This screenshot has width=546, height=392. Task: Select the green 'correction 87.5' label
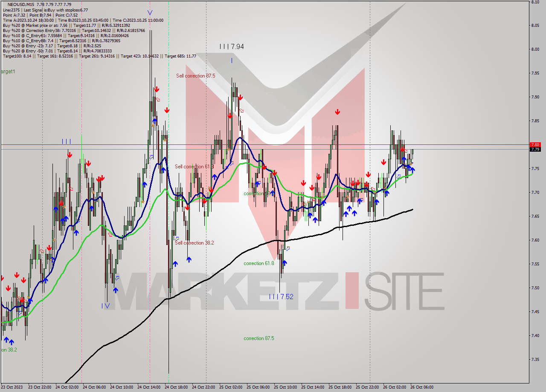259,338
